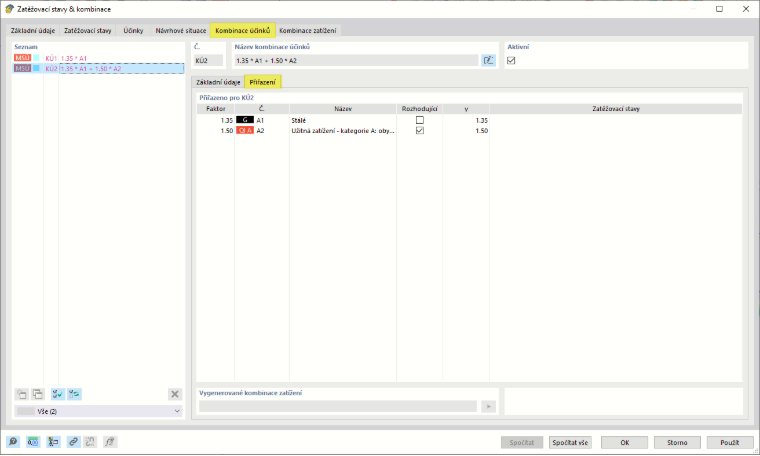Viewport: 760px width, 456px height.
Task: Maximize the Zatěžovací stavy & kombinace window
Action: point(719,9)
